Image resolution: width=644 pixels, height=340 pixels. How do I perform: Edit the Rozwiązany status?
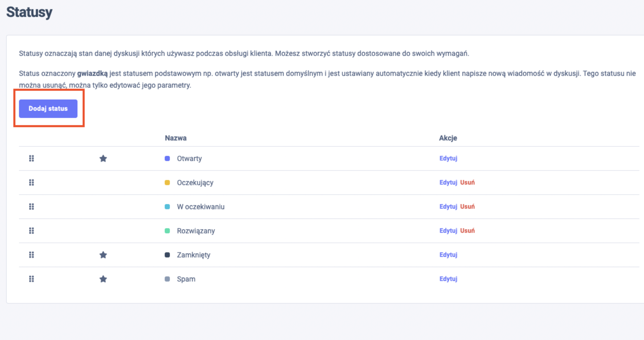[x=448, y=231]
